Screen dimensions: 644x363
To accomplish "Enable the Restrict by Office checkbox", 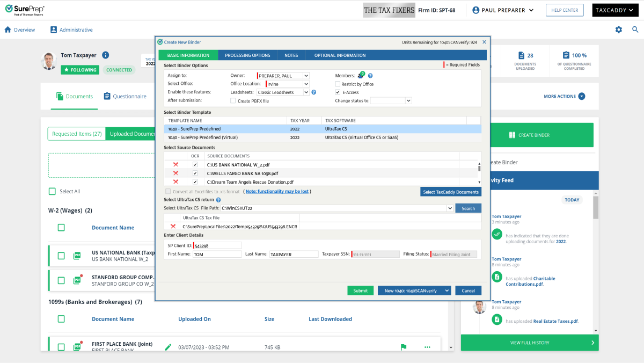I will pos(338,84).
